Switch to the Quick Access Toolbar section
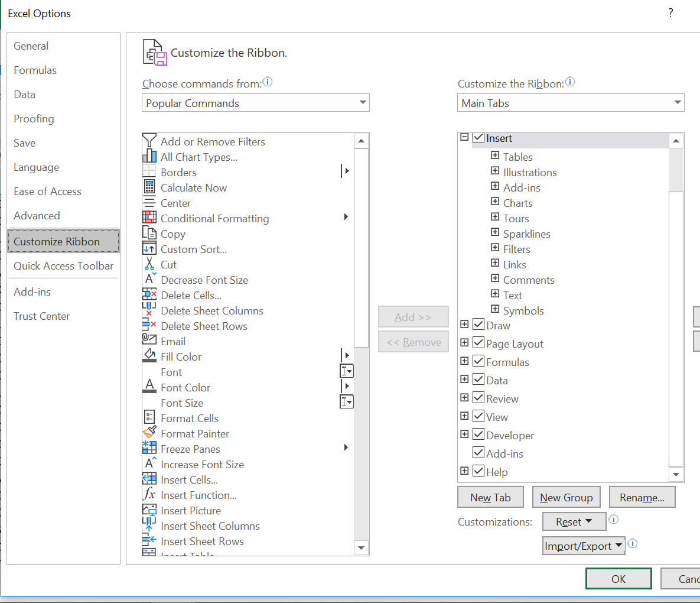The image size is (700, 603). (x=63, y=266)
